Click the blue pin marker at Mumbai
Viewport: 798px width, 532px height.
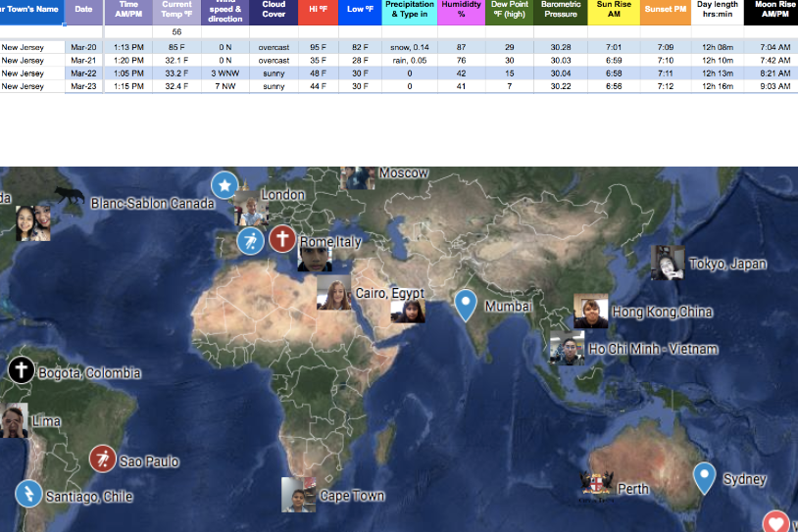[x=467, y=306]
